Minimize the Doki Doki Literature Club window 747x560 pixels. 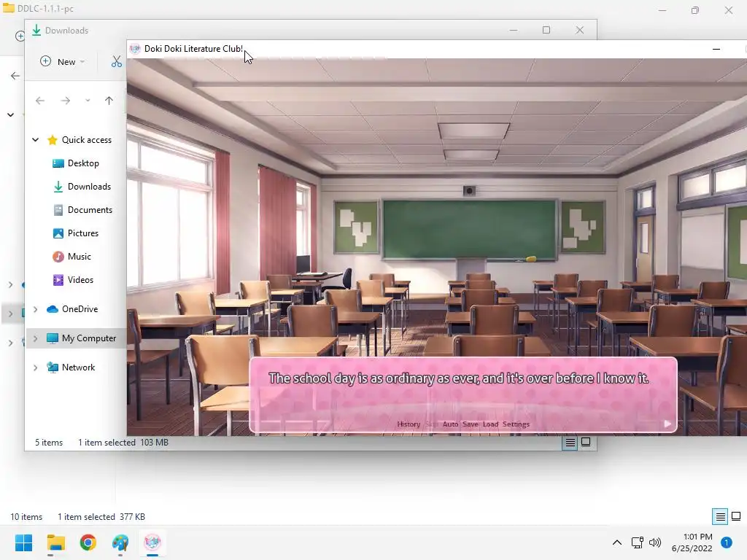pos(716,49)
